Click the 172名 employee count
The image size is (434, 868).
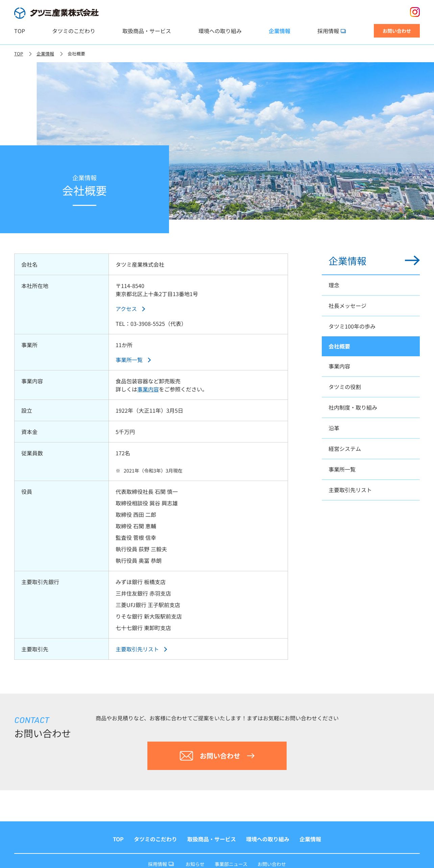[123, 453]
